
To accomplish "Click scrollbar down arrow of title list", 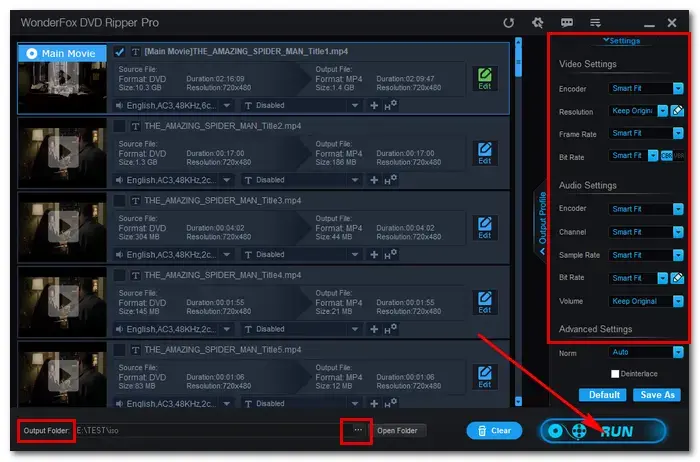I will click(518, 401).
